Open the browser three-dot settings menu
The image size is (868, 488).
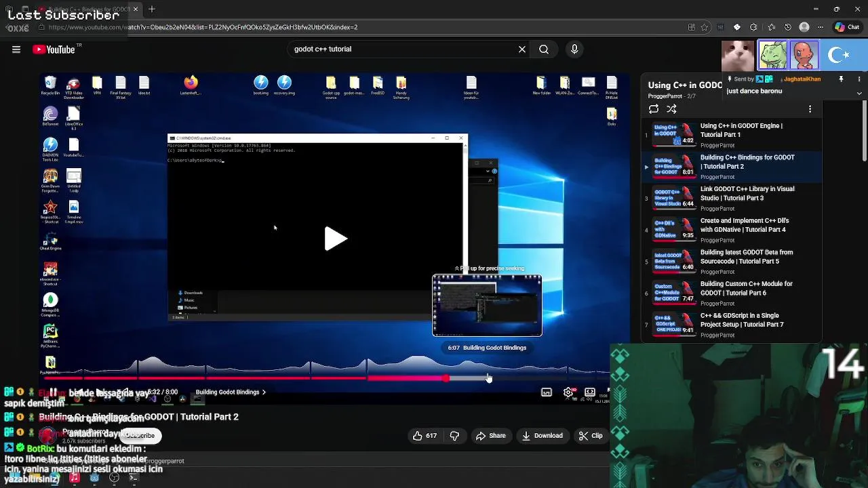pos(821,27)
